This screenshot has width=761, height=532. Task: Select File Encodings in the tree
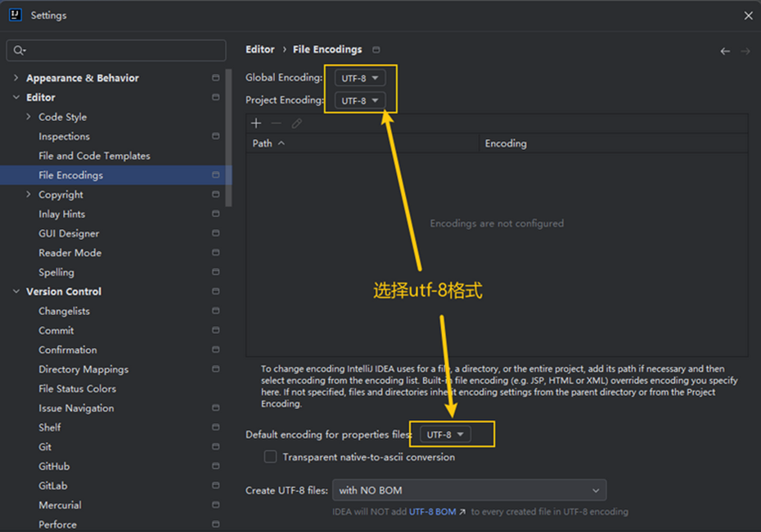pyautogui.click(x=71, y=175)
